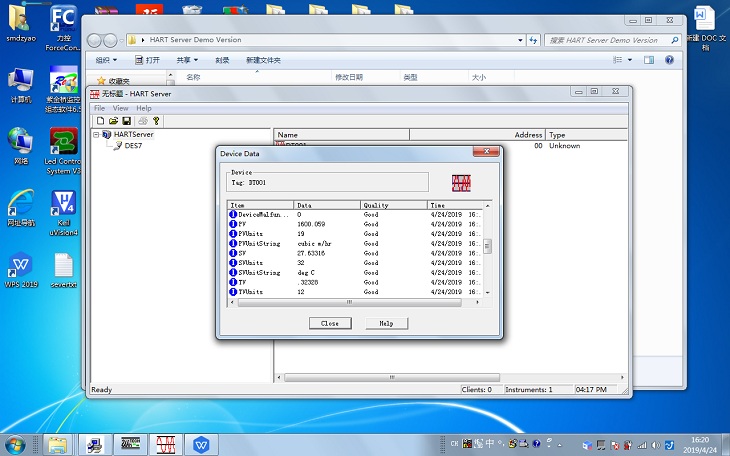Click the Help question mark toolbar icon
Screen dimensions: 730x456
tap(156, 121)
